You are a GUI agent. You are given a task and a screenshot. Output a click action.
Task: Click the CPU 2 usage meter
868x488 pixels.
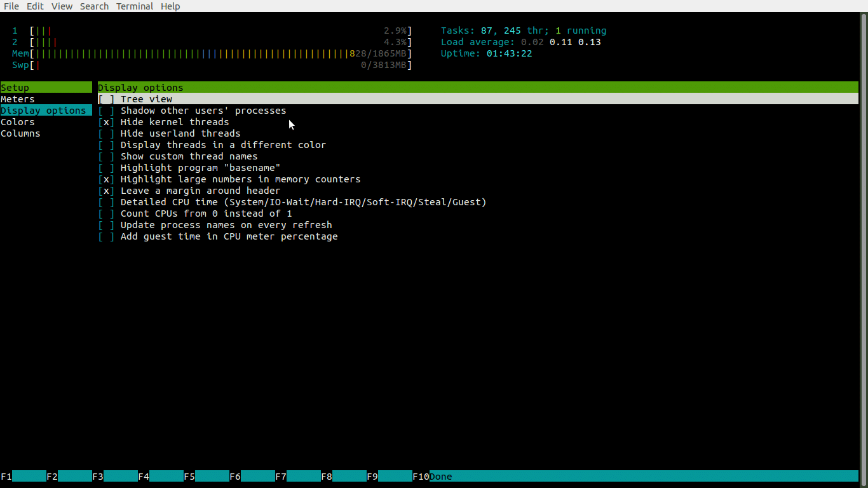(x=212, y=42)
